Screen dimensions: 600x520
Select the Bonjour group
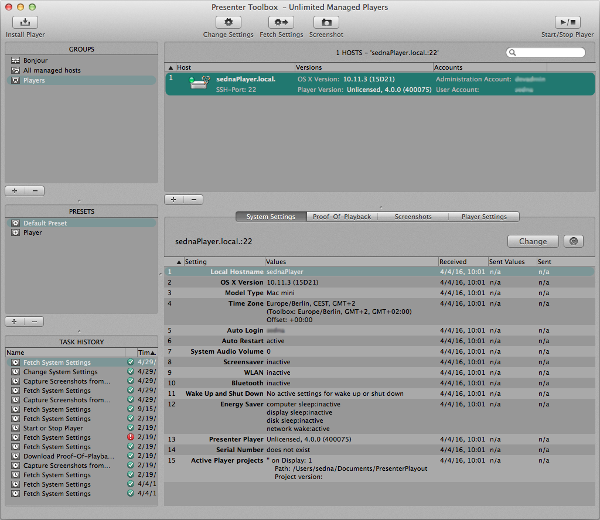[x=81, y=60]
